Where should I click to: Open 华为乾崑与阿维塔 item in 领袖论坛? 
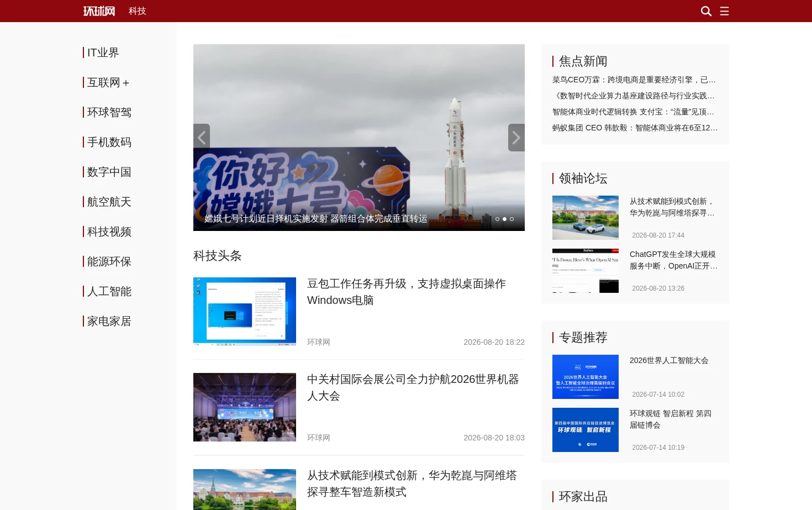click(673, 207)
